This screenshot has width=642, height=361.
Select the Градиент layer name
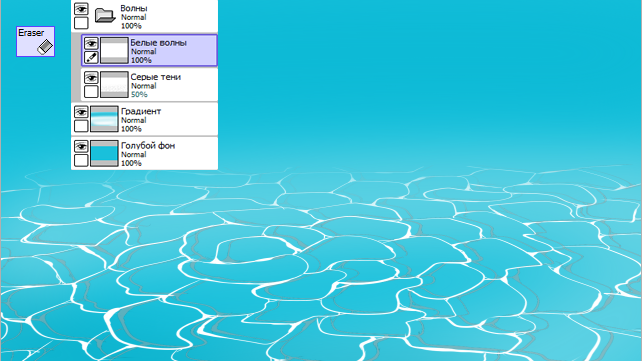click(141, 111)
